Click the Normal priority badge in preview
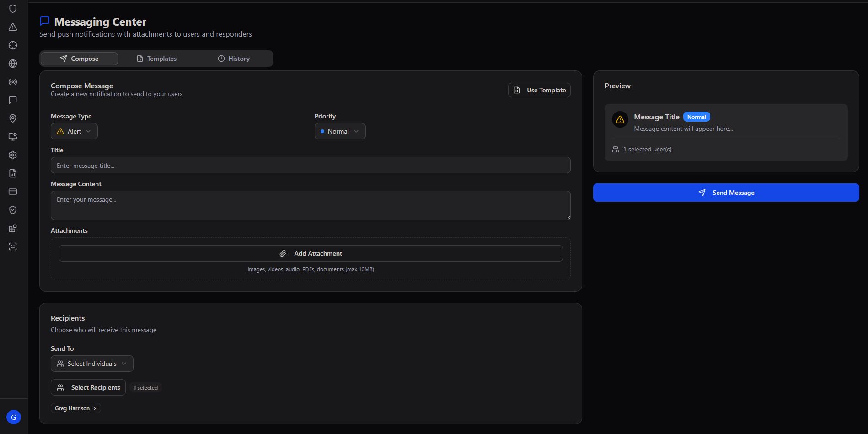The width and height of the screenshot is (868, 434). pos(697,117)
